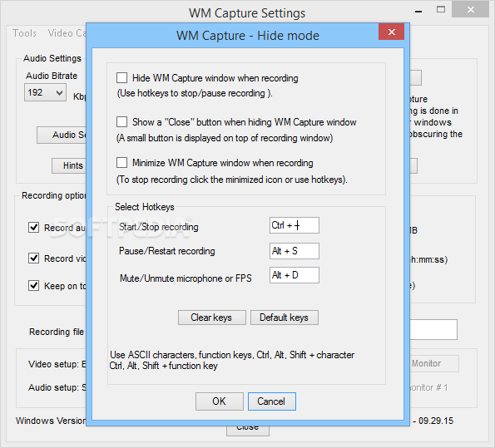The width and height of the screenshot is (495, 448).
Task: Click the Default keys button
Action: tap(285, 318)
